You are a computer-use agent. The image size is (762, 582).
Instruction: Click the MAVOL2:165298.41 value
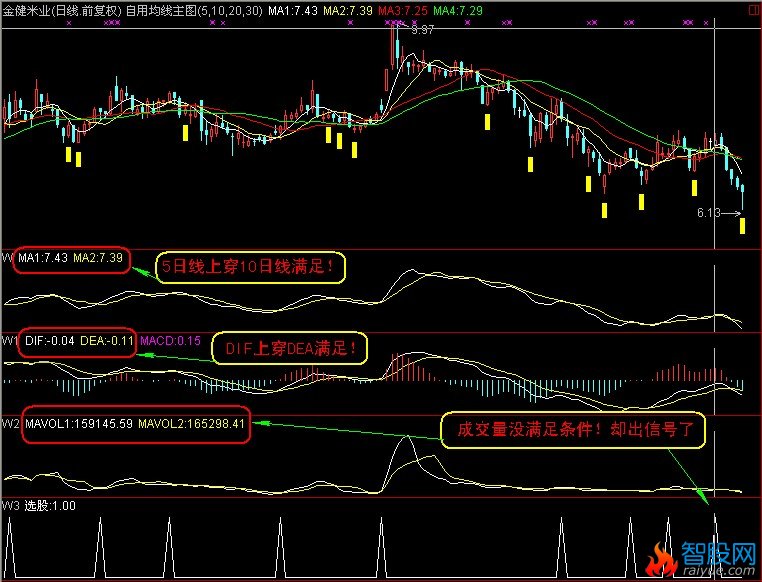191,424
